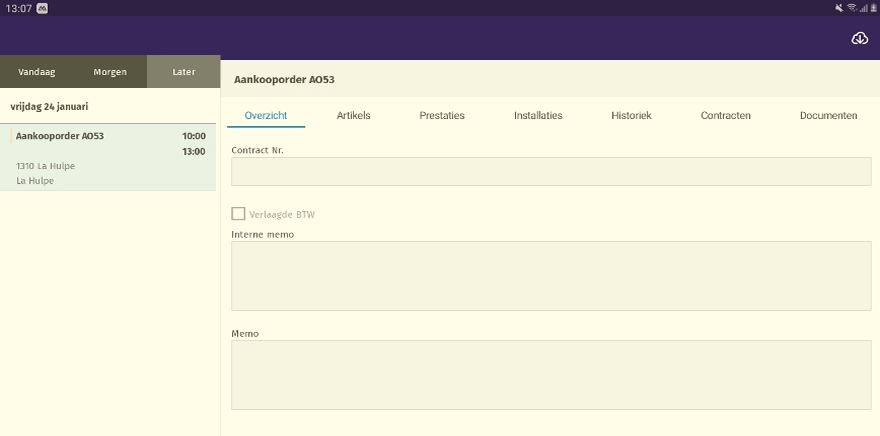View the Historiek tab

(631, 115)
